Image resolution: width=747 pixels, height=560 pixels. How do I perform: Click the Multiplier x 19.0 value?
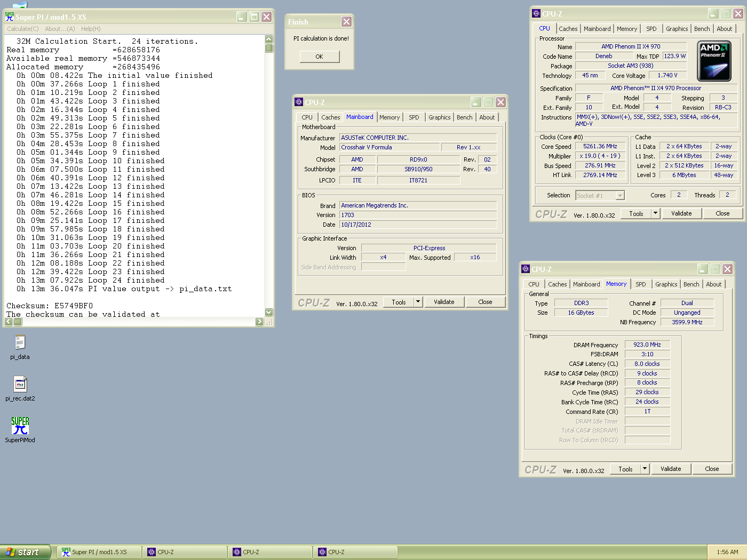coord(600,156)
